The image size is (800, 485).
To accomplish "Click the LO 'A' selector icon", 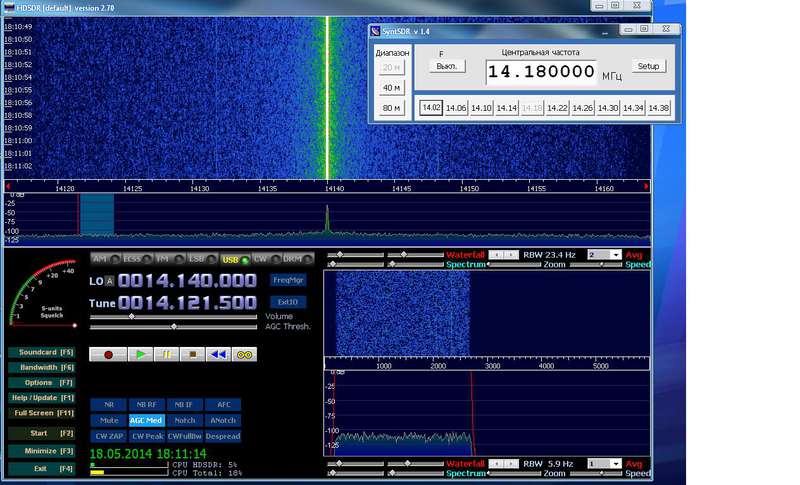I will coord(110,281).
